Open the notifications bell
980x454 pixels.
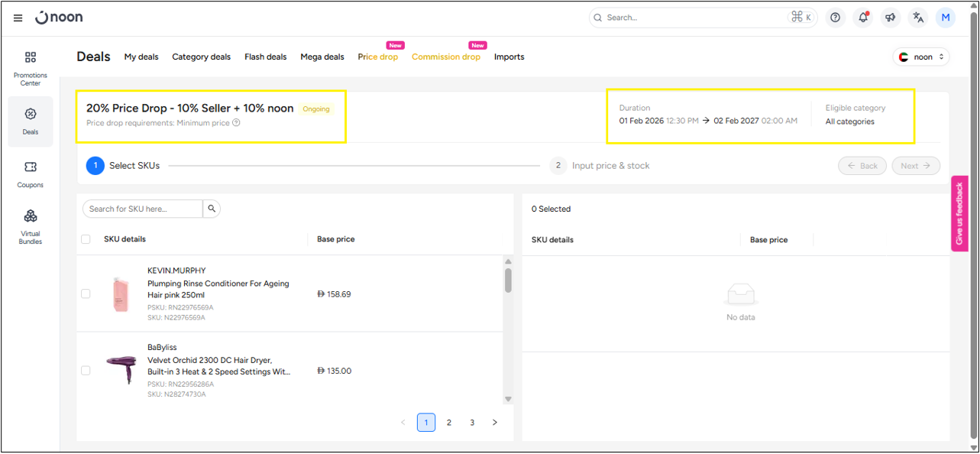[863, 18]
